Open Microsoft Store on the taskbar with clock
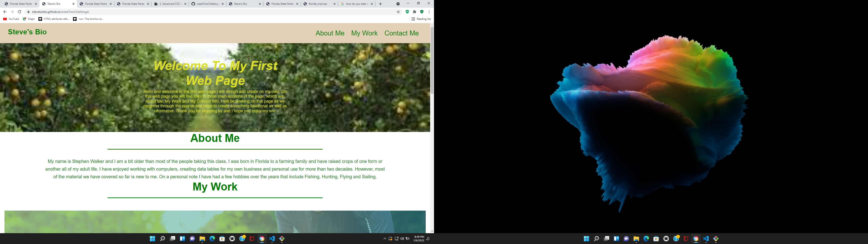This screenshot has height=244, width=868. [x=222, y=239]
